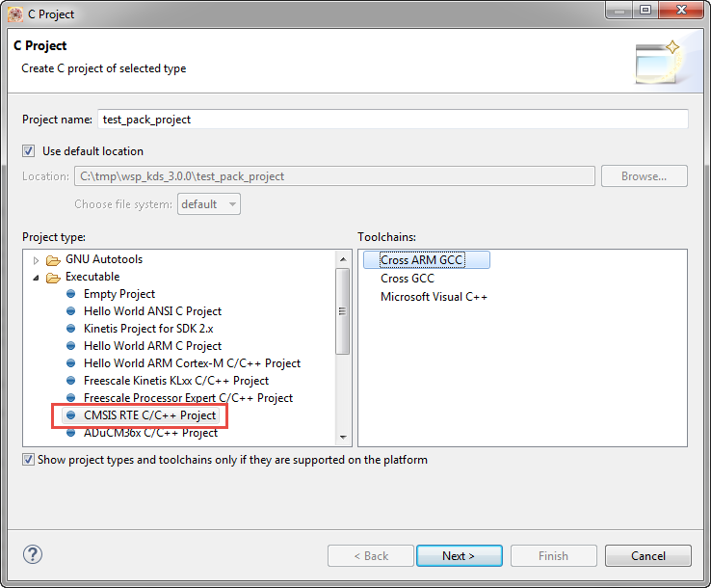
Task: Click the Executable folder icon
Action: (x=53, y=277)
